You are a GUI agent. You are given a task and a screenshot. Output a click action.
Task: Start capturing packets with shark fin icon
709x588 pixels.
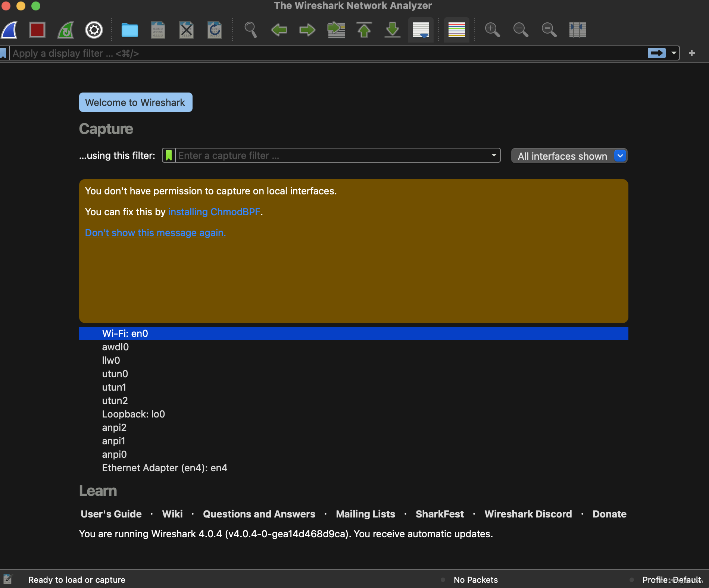[9, 30]
